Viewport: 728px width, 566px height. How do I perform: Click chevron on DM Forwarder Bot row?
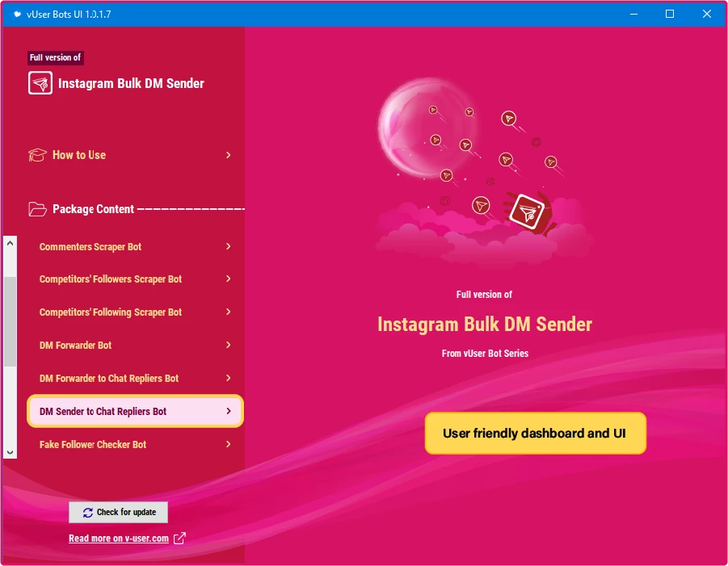[228, 345]
